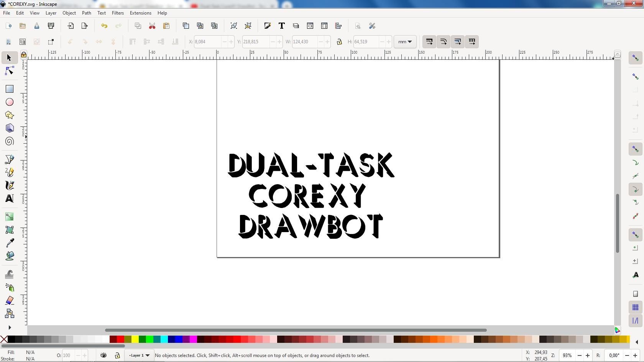Toggle the layer lock in status bar
Viewport: 644px width, 362px height.
click(117, 355)
